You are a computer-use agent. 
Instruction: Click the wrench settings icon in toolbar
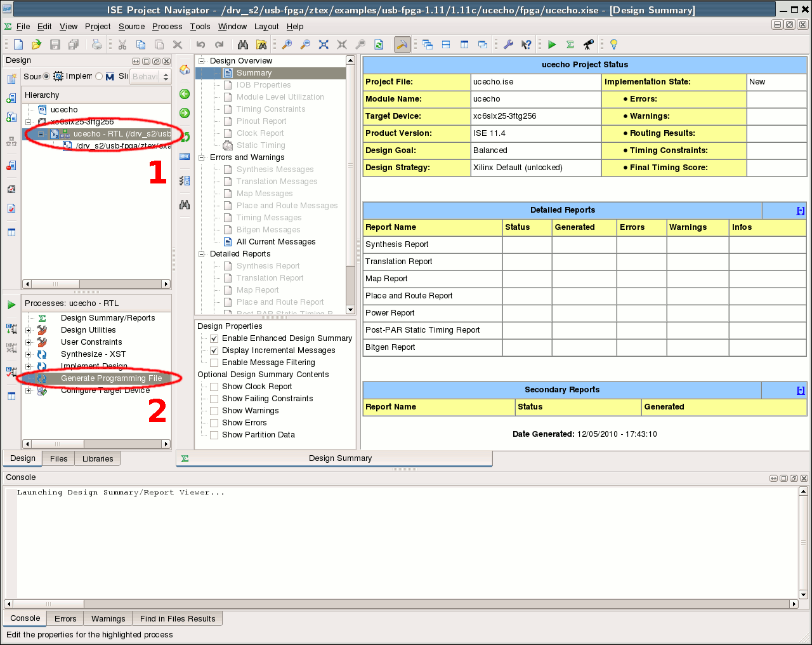(508, 44)
